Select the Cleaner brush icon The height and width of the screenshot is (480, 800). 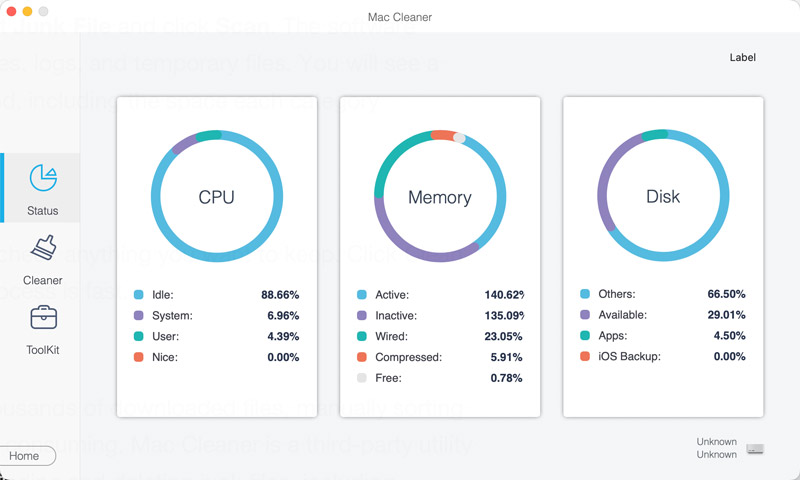(x=43, y=247)
